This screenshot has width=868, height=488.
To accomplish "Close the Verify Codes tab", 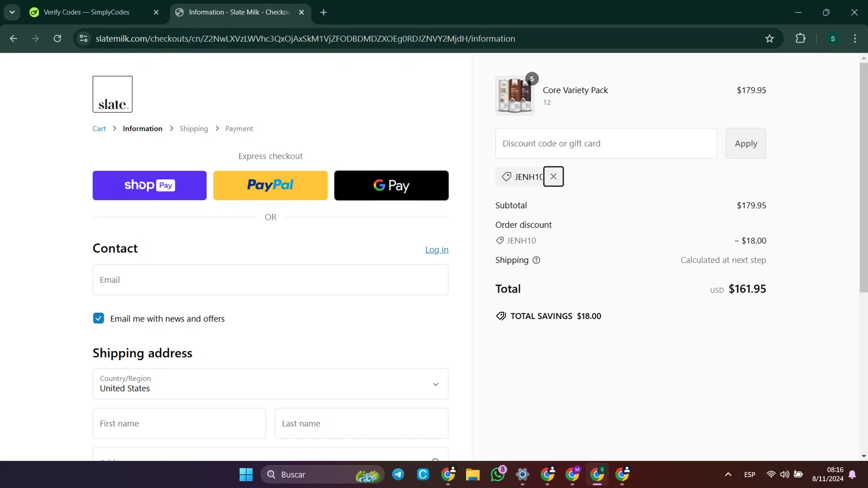I will coord(156,12).
